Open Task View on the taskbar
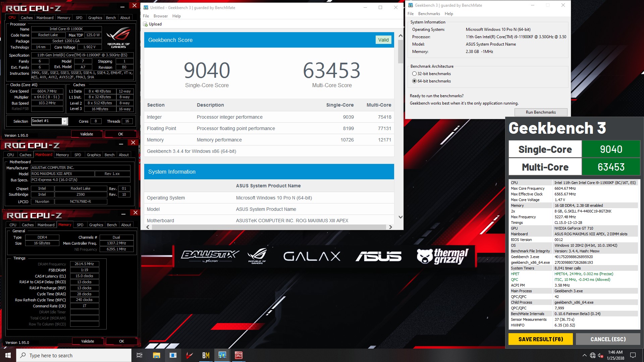Screen dimensions: 644x362 click(x=140, y=355)
